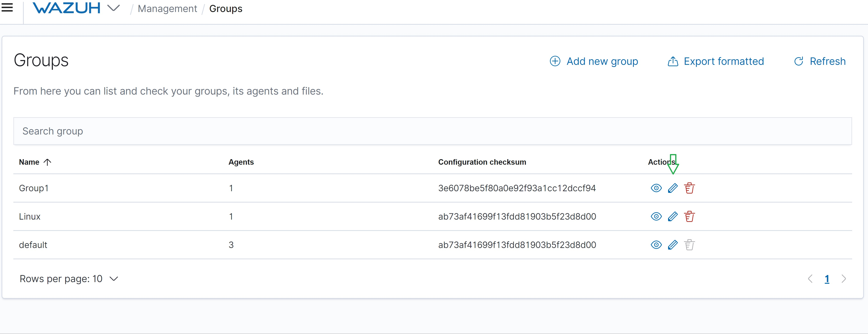
Task: Focus the Search group field
Action: 432,131
